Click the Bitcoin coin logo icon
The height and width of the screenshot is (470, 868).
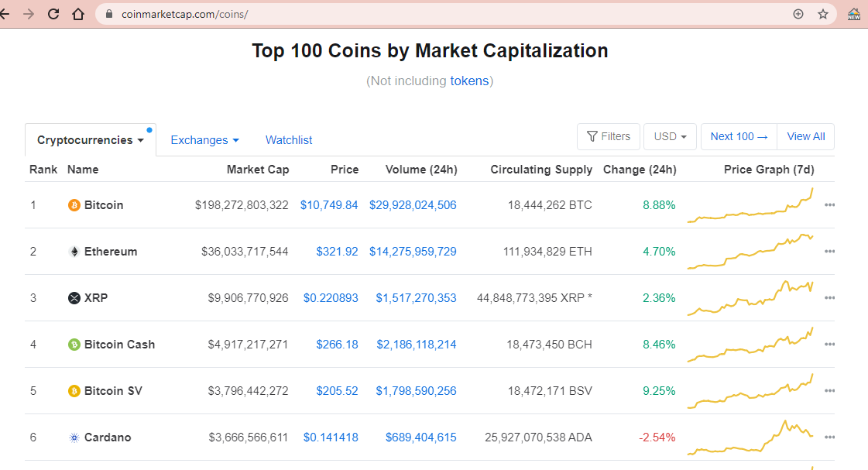[74, 205]
